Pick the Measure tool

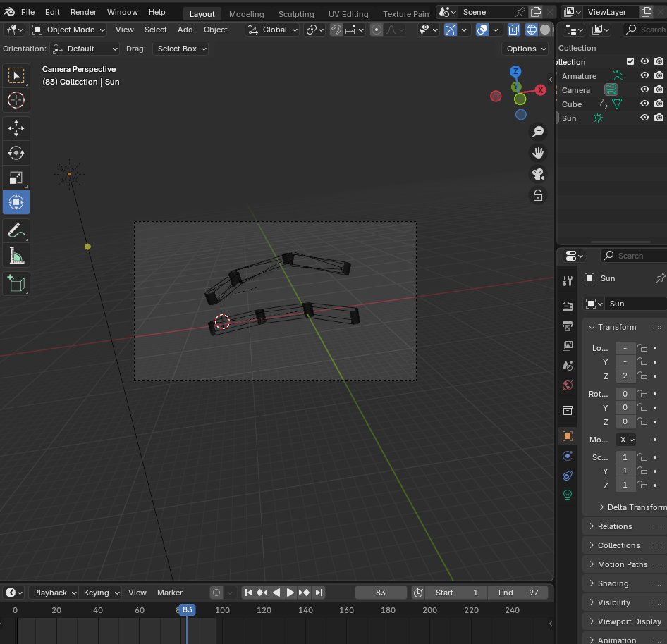(16, 254)
